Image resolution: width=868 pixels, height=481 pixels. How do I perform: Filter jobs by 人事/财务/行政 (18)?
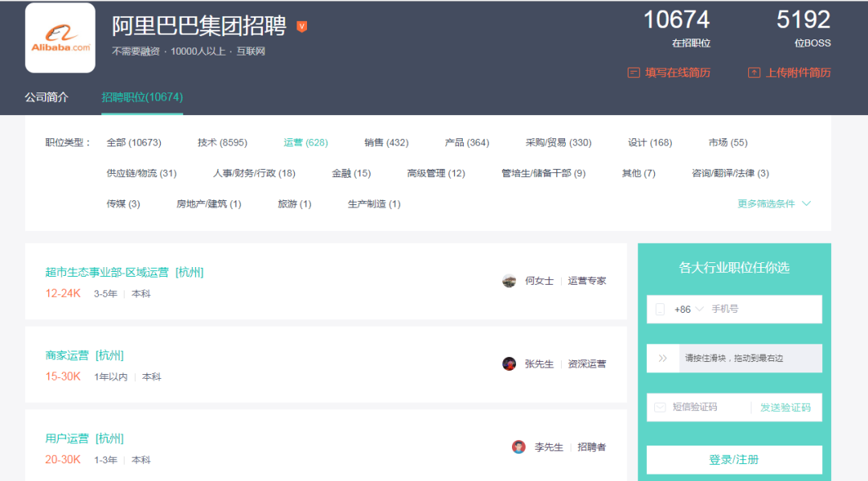tap(254, 173)
